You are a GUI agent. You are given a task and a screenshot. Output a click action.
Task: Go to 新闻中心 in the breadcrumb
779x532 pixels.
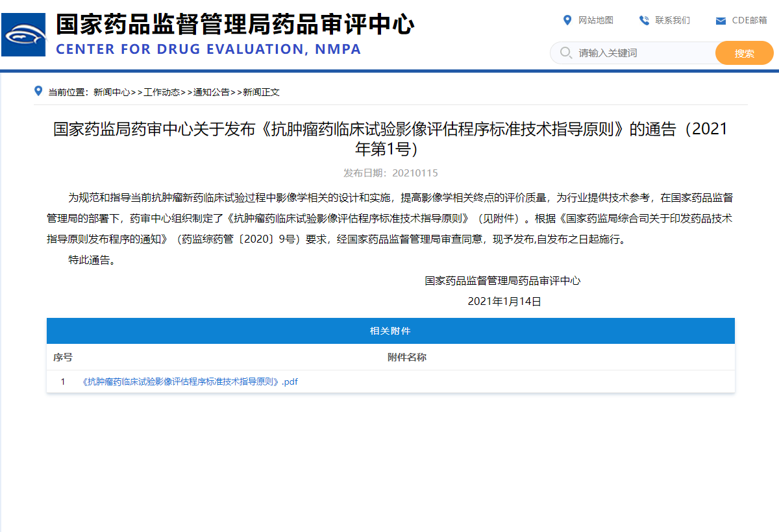(112, 92)
